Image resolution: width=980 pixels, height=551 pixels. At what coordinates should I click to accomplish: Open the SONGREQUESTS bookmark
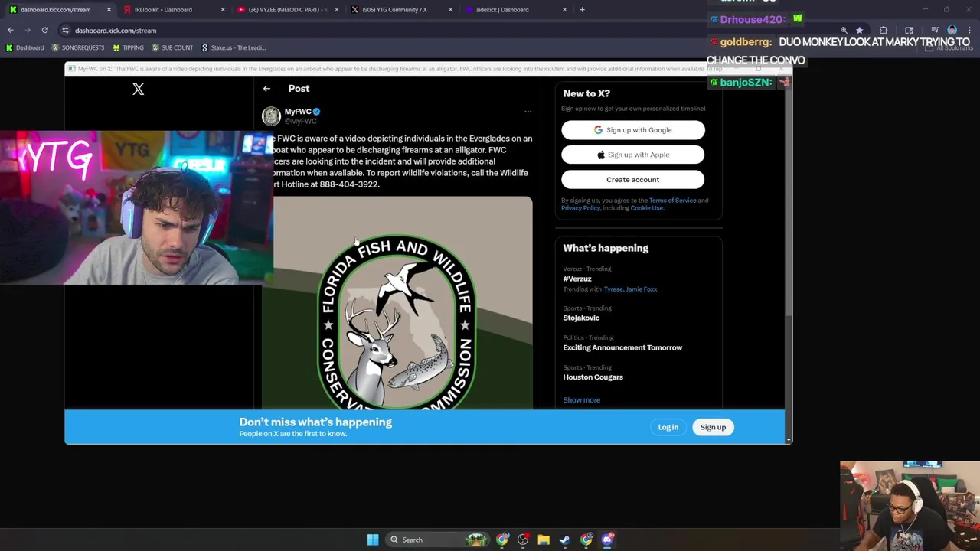[78, 47]
